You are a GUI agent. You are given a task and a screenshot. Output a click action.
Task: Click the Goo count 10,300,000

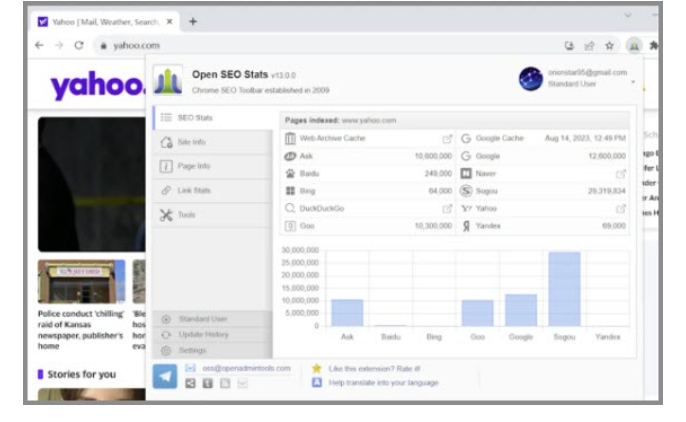pyautogui.click(x=433, y=226)
